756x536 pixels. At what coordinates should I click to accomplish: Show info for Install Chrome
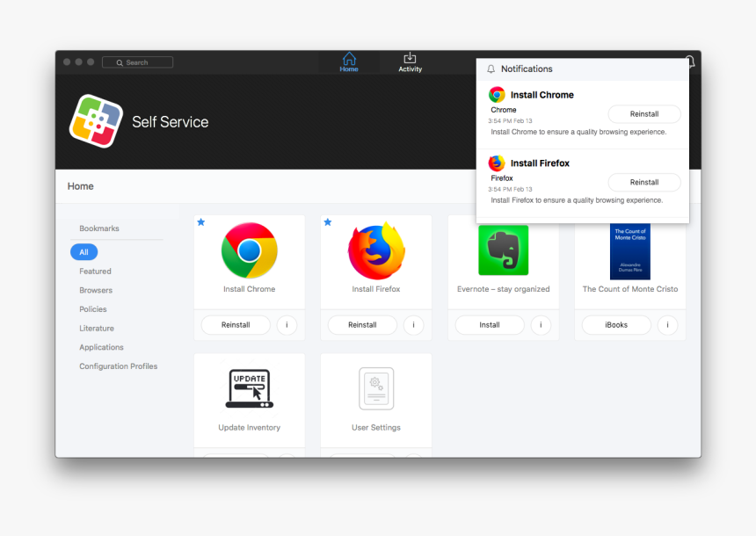287,324
